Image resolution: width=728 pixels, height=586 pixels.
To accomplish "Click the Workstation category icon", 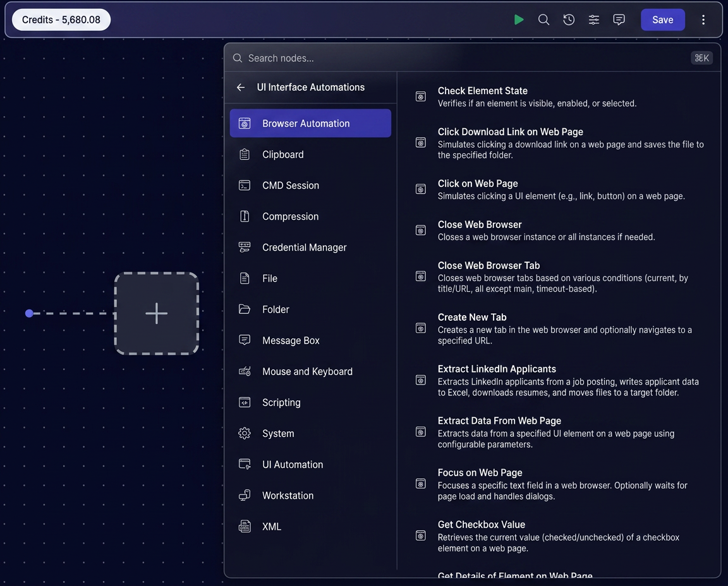I will 245,496.
